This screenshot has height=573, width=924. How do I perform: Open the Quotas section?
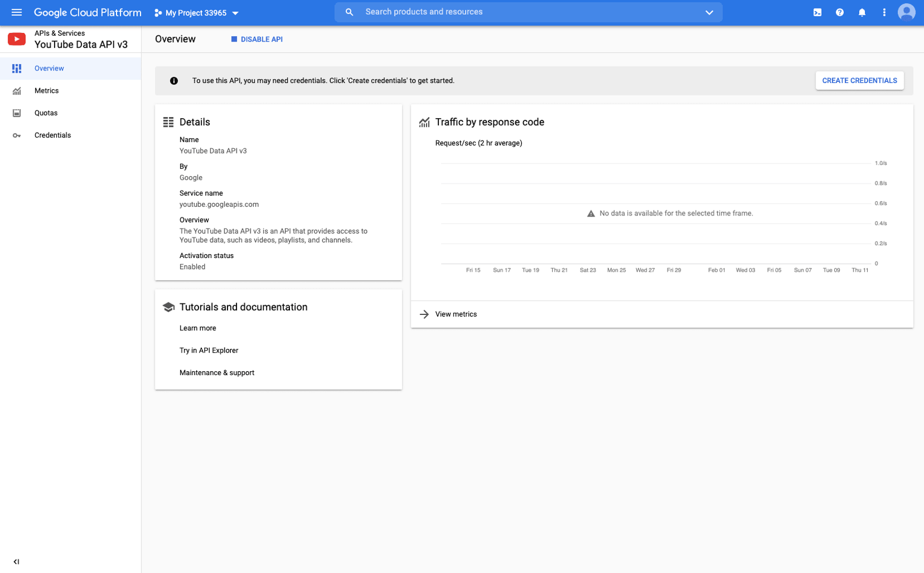(45, 113)
